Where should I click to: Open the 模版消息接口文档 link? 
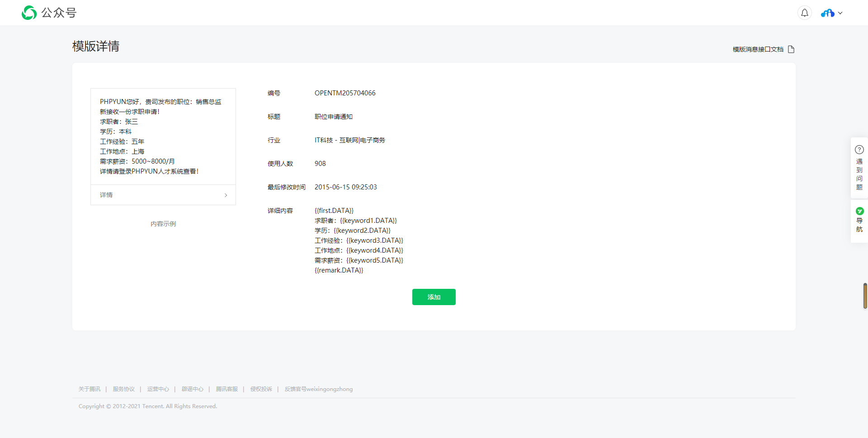click(x=758, y=49)
